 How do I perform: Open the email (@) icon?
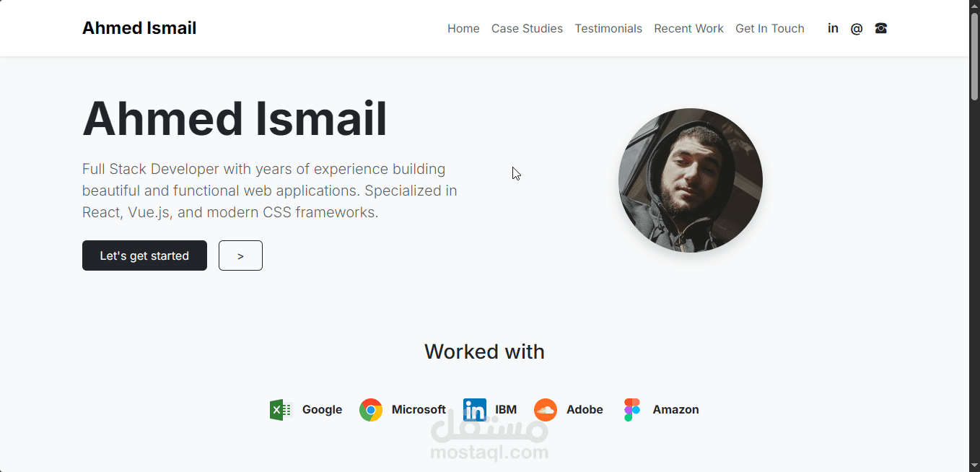point(857,28)
